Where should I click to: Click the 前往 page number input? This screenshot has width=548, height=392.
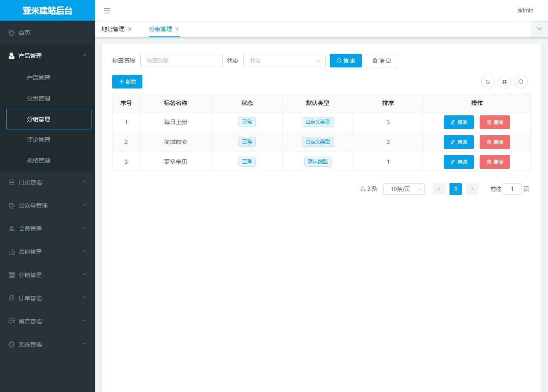point(512,189)
